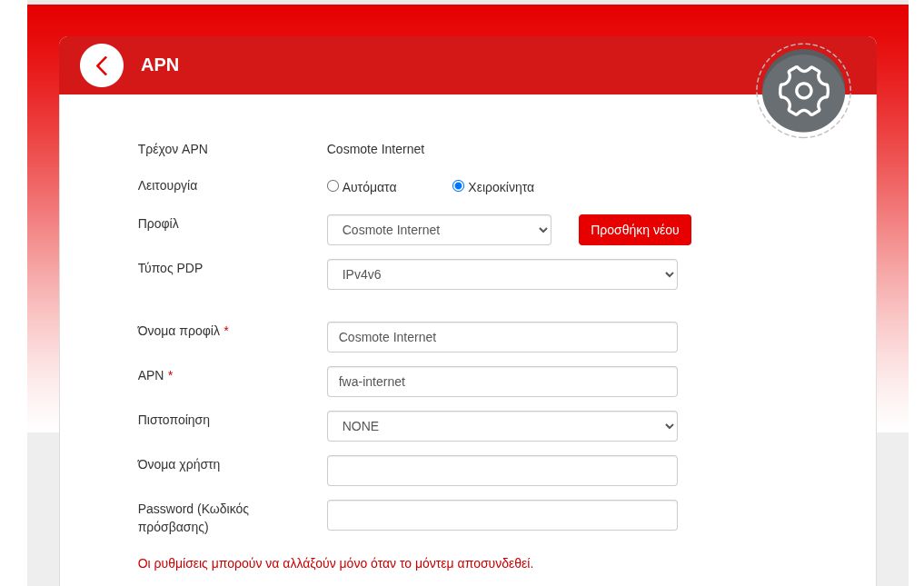Expand the Τύπος PDP dropdown

[x=502, y=274]
